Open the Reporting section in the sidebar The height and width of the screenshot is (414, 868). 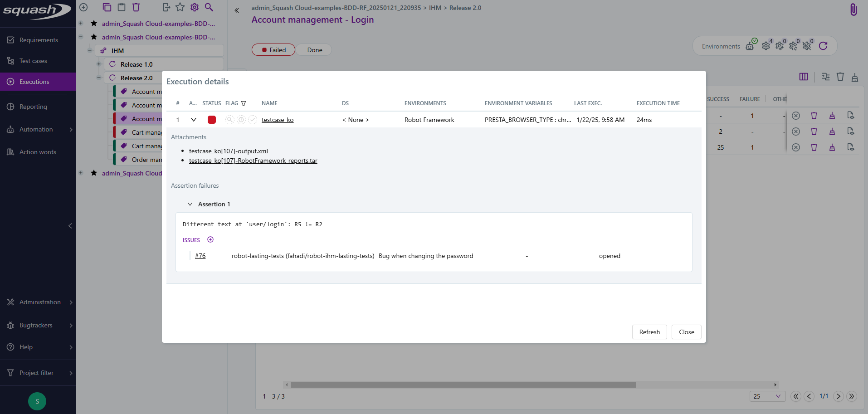click(x=32, y=107)
